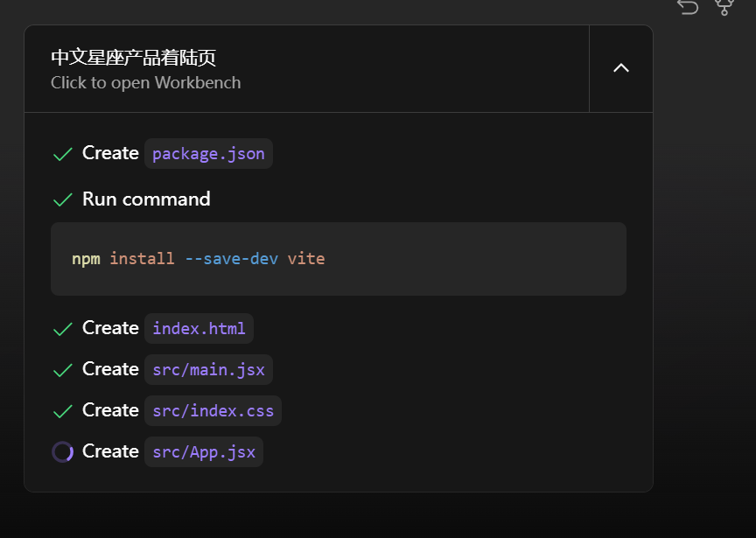Image resolution: width=756 pixels, height=538 pixels.
Task: Open the index.html file chip
Action: coord(199,329)
